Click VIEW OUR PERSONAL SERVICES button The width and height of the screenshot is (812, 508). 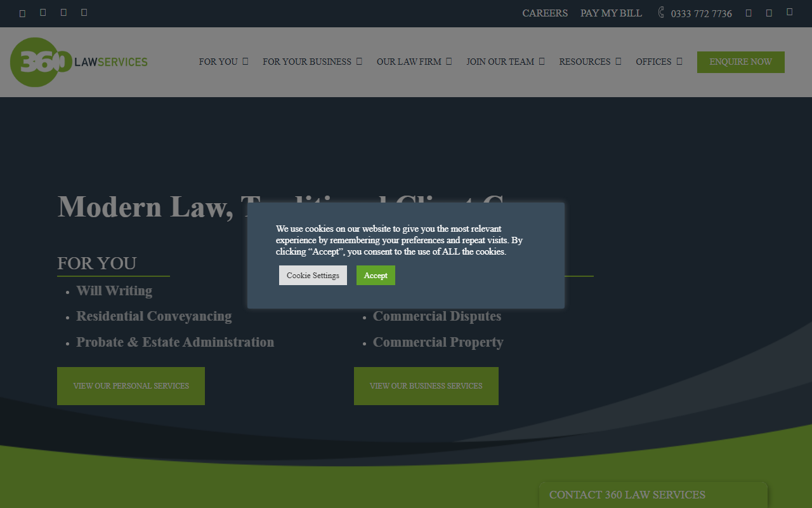pos(131,386)
